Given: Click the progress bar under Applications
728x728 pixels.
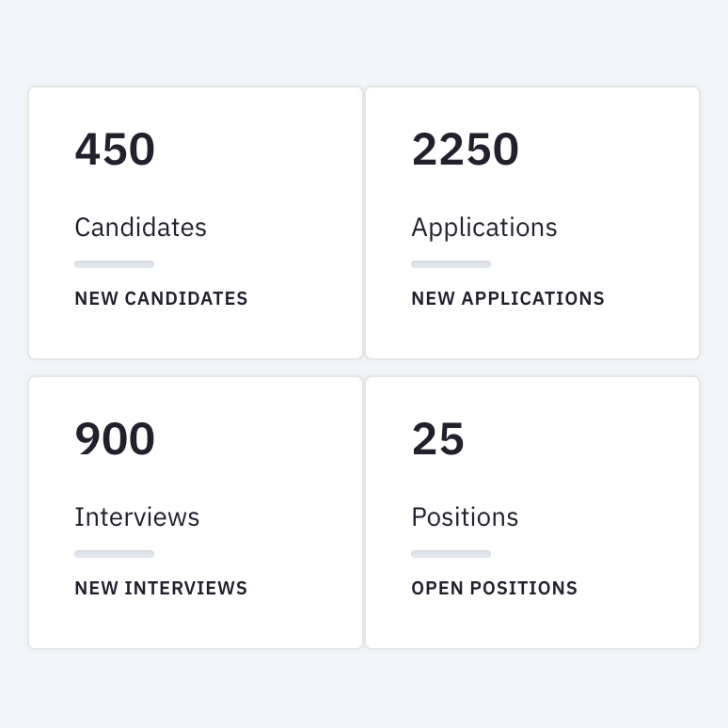Looking at the screenshot, I should [x=451, y=264].
